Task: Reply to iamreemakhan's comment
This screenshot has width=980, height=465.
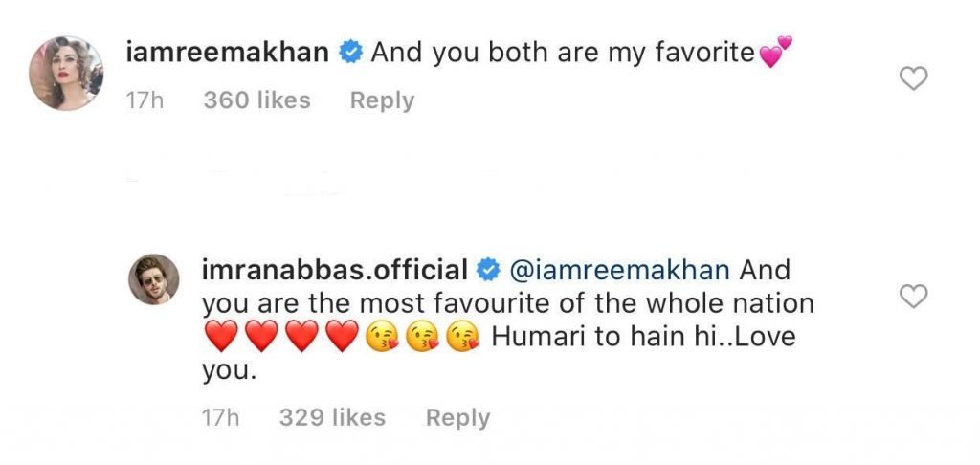Action: [382, 100]
